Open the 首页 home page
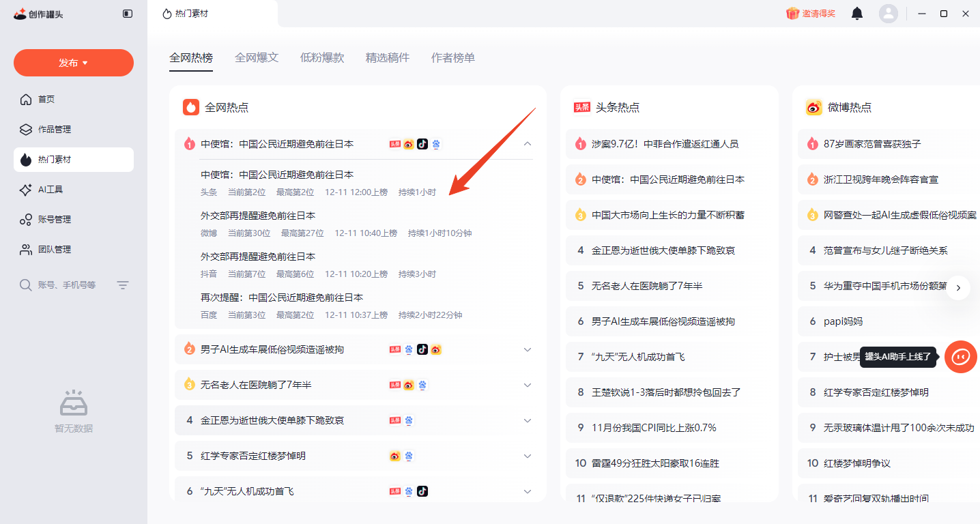The width and height of the screenshot is (980, 524). click(x=48, y=99)
